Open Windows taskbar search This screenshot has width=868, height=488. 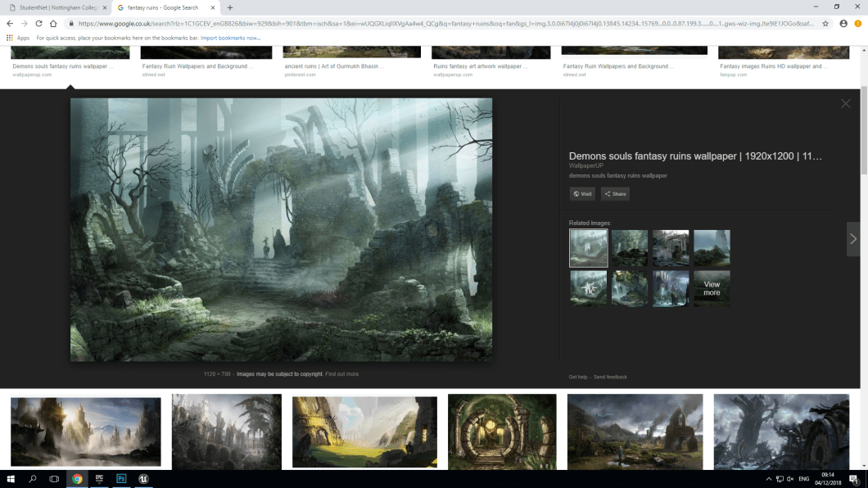click(x=32, y=479)
